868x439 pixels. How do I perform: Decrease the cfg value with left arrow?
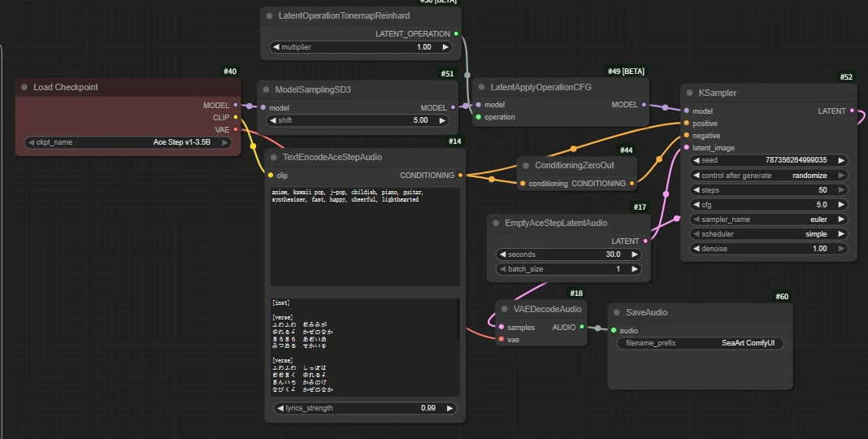696,205
